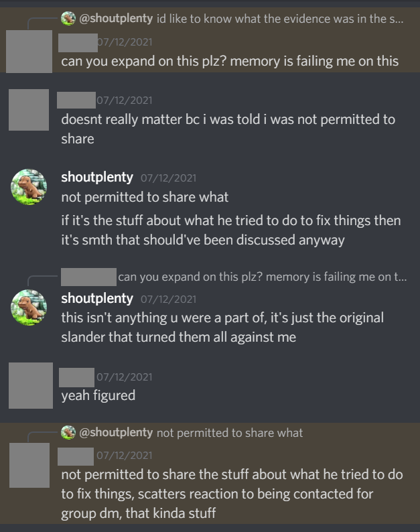Select the gray avatar beside the last message

(x=29, y=464)
